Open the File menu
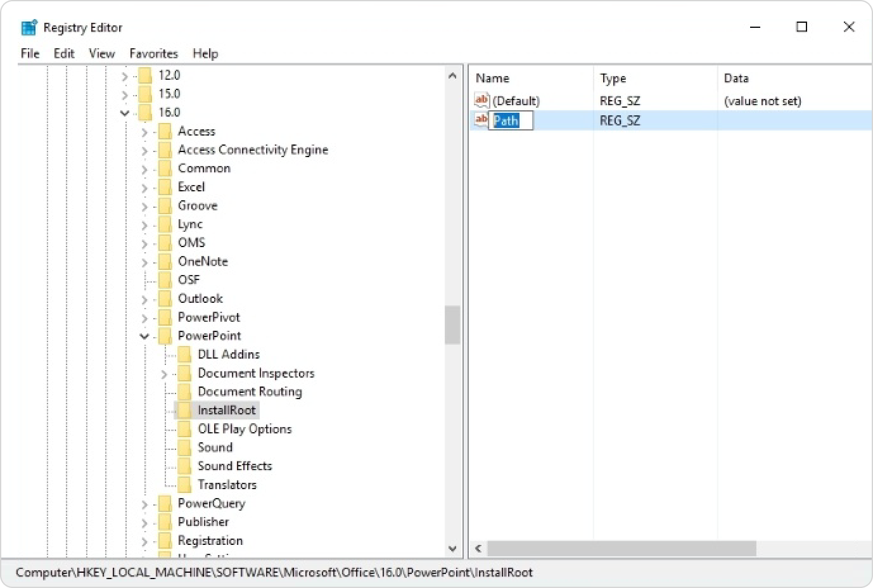This screenshot has height=588, width=873. [x=30, y=53]
